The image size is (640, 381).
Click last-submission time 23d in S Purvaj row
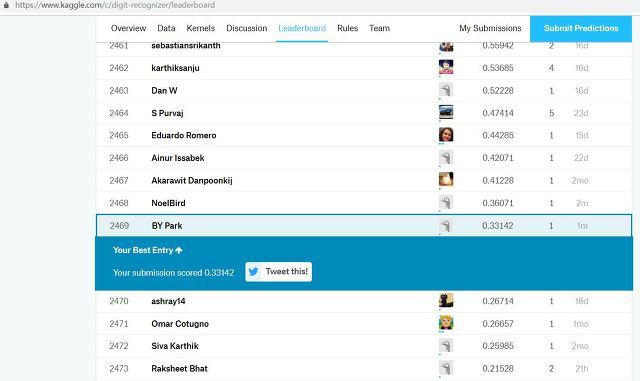tap(581, 113)
